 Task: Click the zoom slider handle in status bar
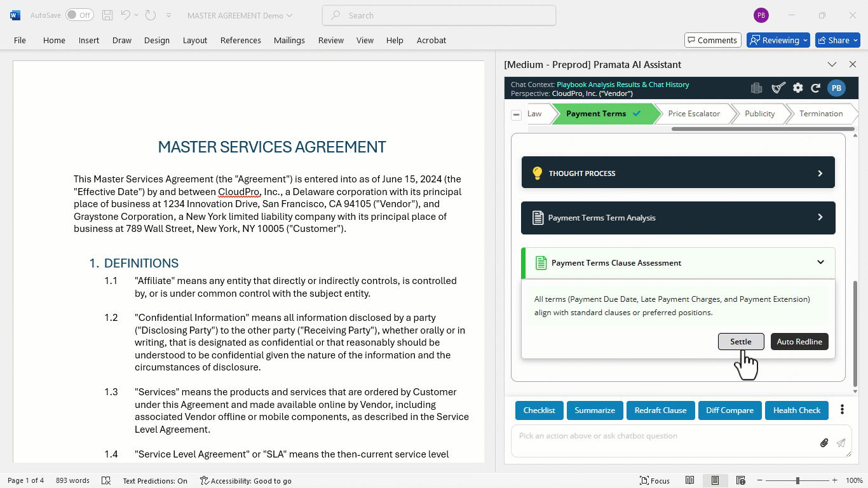797,480
